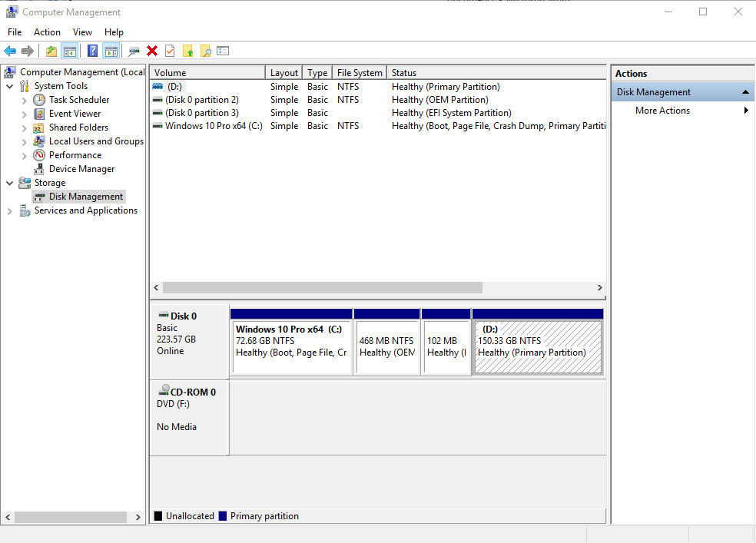The height and width of the screenshot is (543, 756).
Task: Select the Storage icon
Action: click(25, 183)
